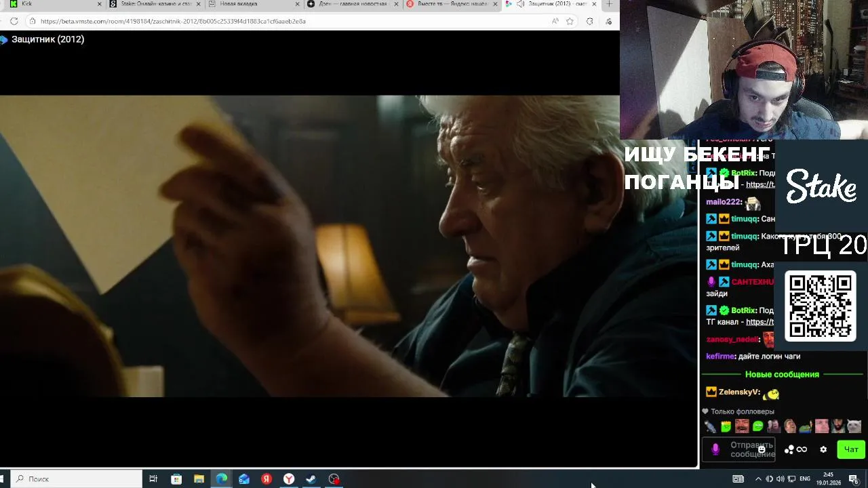
Task: Click the Windows 'Поиск' search box
Action: tap(77, 479)
